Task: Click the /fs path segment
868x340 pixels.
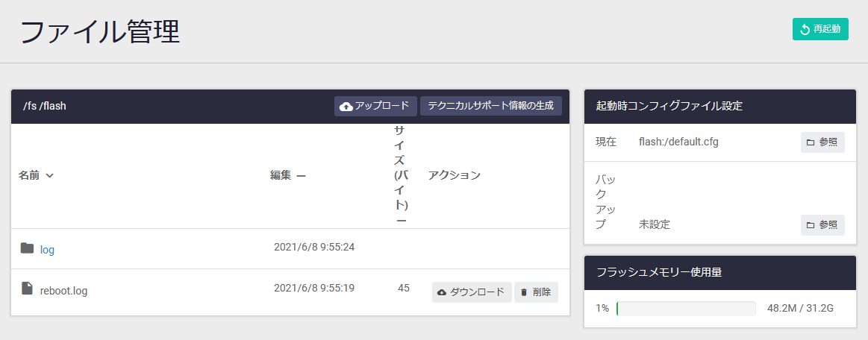Action: (29, 106)
